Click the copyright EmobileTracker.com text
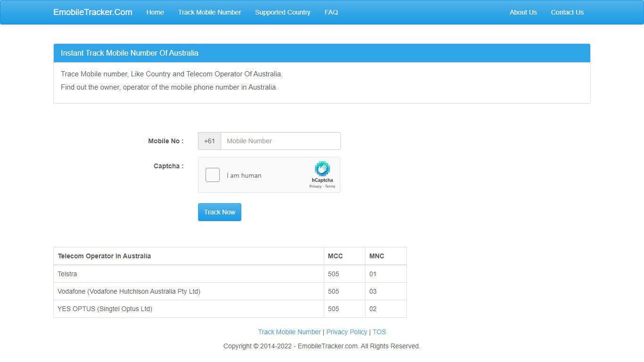The height and width of the screenshot is (362, 644). click(x=322, y=346)
